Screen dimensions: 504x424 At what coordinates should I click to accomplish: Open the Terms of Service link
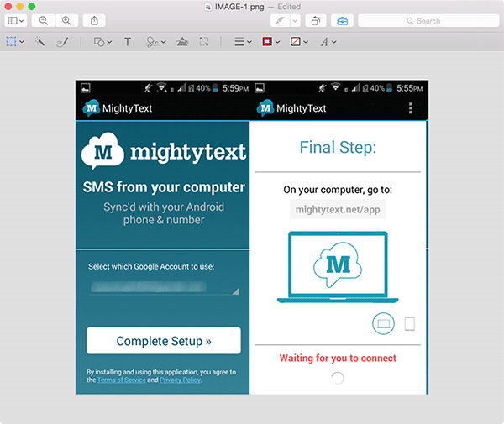122,380
